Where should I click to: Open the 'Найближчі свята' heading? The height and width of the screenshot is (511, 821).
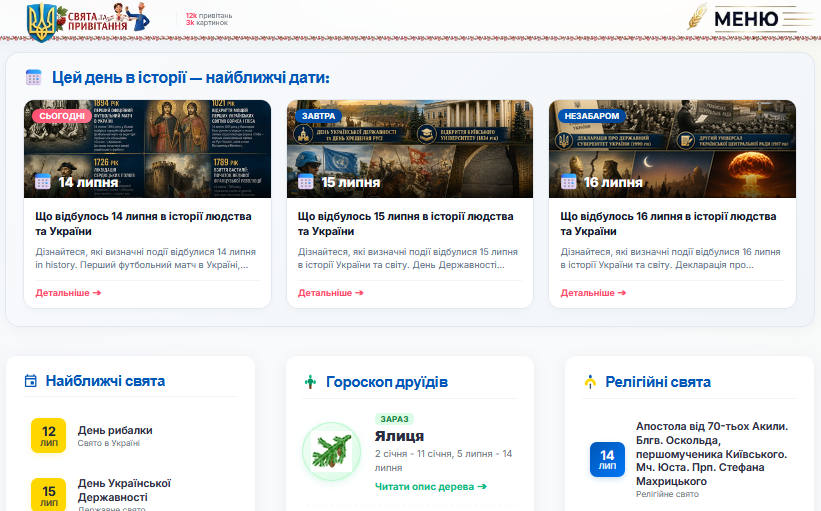pos(105,381)
